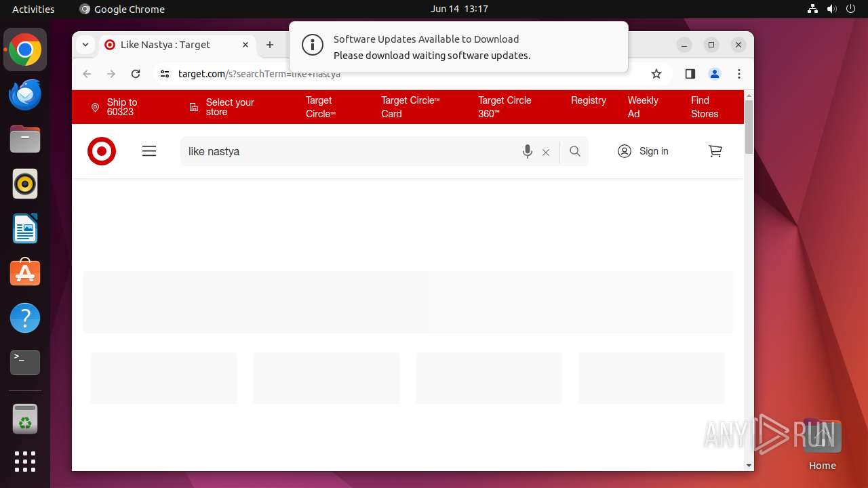Viewport: 868px width, 488px height.
Task: Toggle Chrome side panel
Action: coord(690,74)
